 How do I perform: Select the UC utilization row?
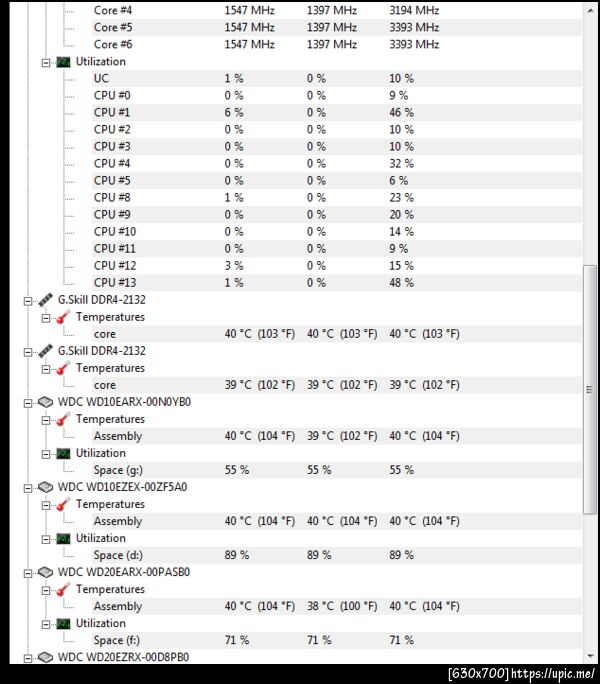101,79
